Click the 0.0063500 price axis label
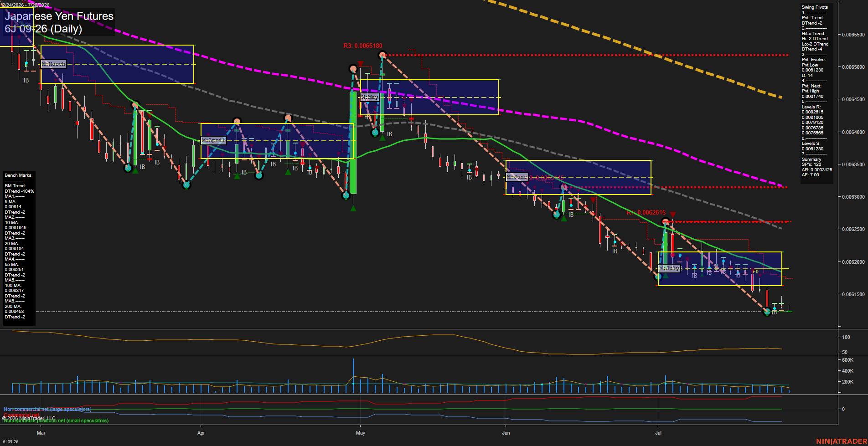The image size is (868, 446). (853, 165)
